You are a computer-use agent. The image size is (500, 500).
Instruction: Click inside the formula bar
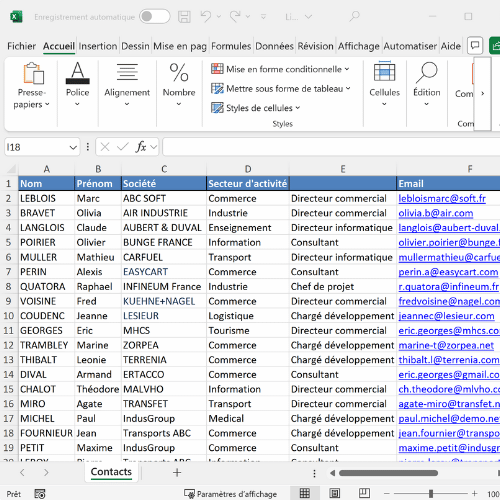point(331,147)
